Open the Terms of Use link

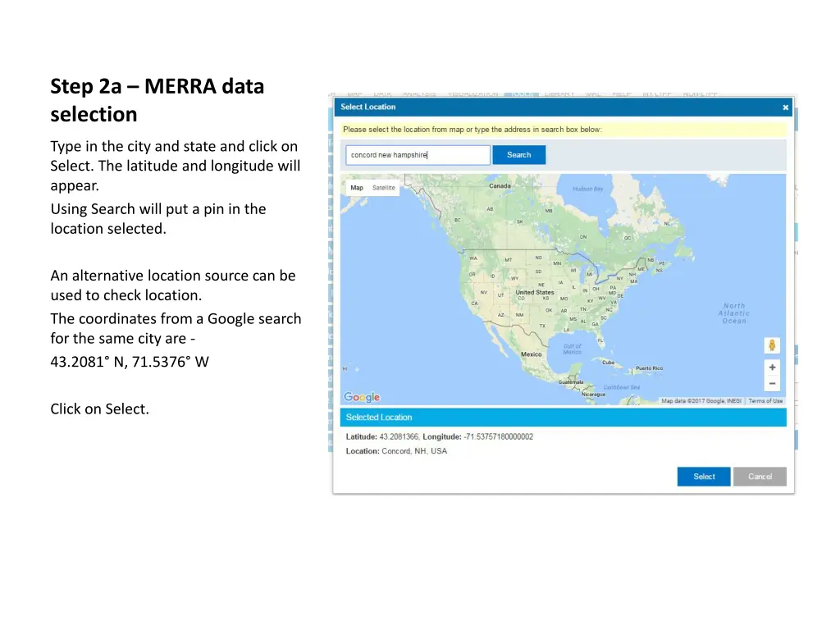pyautogui.click(x=765, y=401)
